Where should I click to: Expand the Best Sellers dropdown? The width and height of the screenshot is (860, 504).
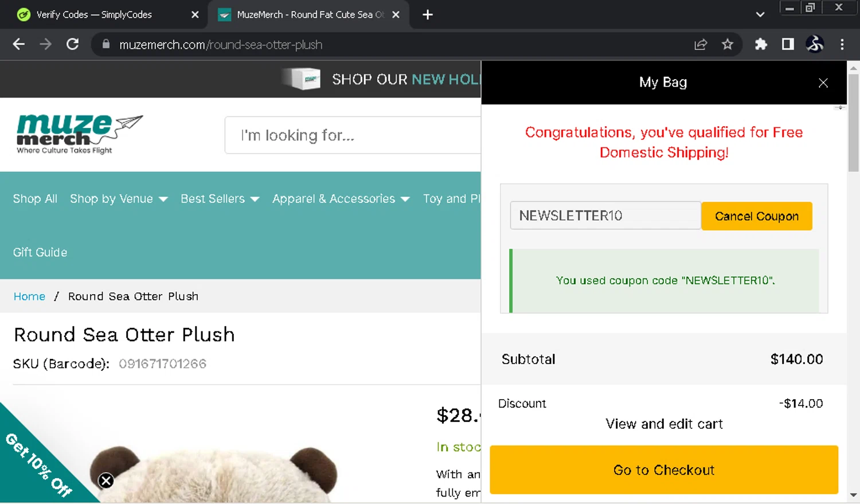(x=220, y=198)
